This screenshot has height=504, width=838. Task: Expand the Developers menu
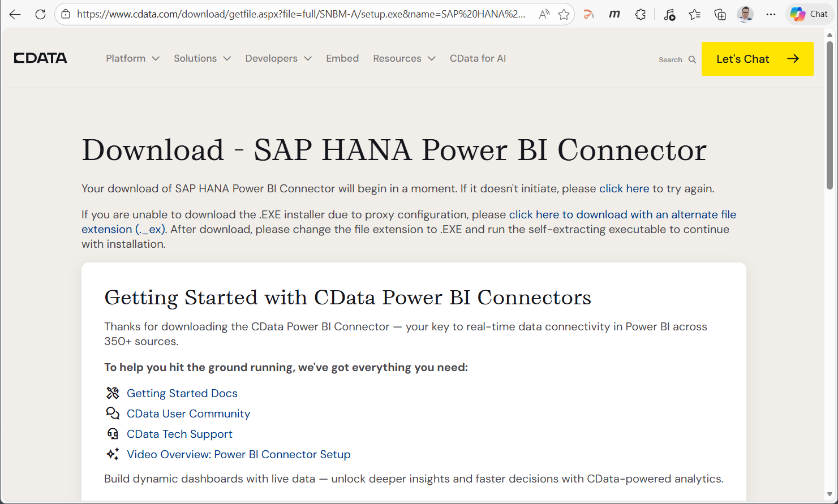pyautogui.click(x=278, y=58)
